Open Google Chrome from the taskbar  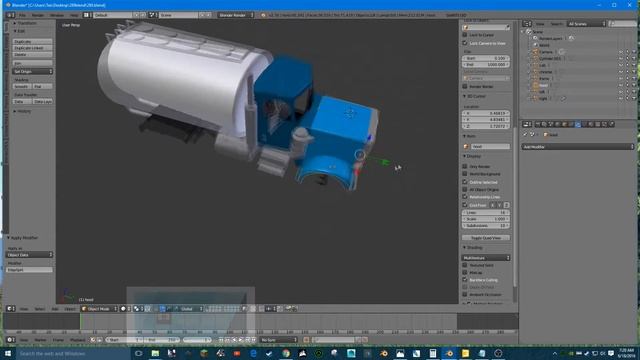pyautogui.click(x=286, y=353)
